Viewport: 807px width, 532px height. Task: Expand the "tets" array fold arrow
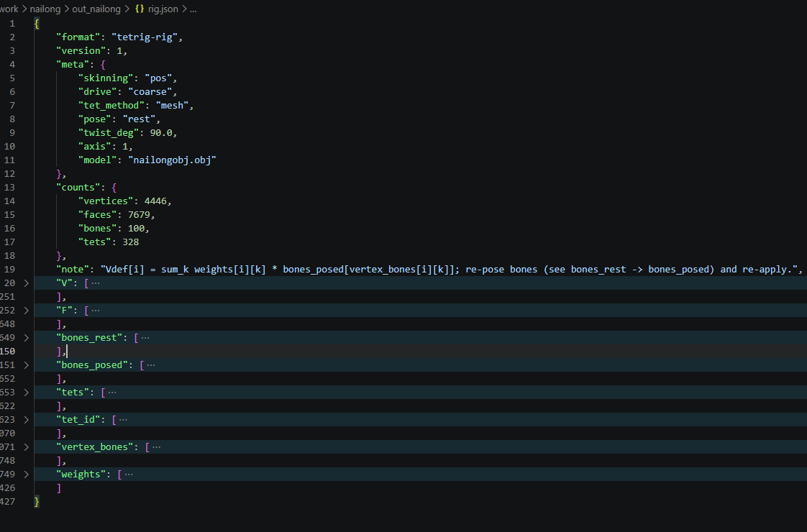[x=26, y=392]
